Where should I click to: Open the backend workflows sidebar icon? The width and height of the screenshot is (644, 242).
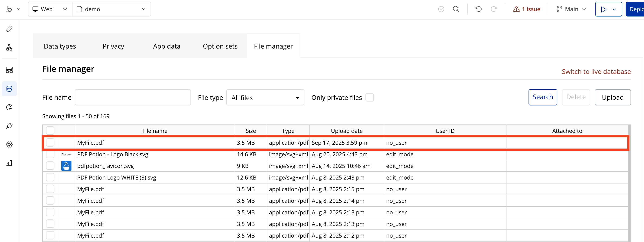pos(9,70)
